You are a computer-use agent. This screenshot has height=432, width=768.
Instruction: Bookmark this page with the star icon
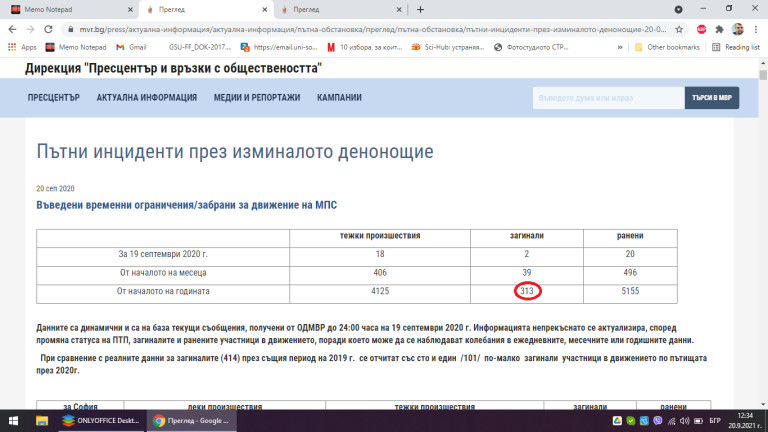pos(680,29)
